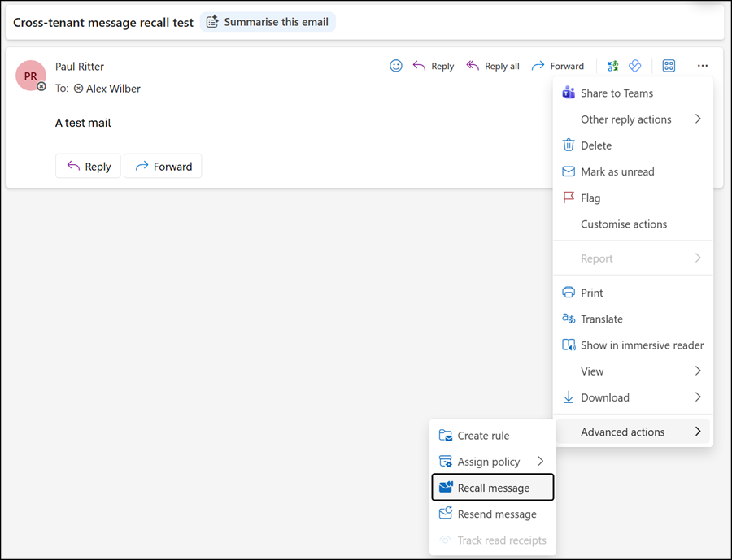
Task: Open the Apps grid icon
Action: [x=669, y=66]
